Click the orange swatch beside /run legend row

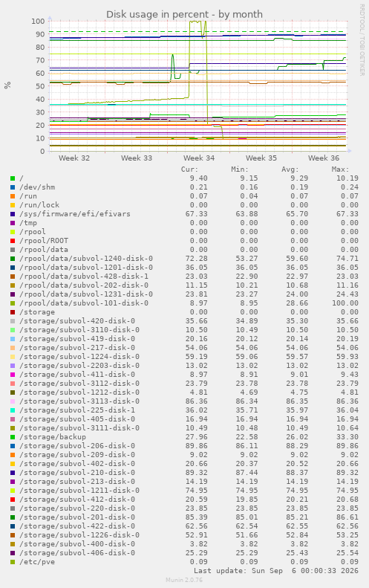pos(13,196)
